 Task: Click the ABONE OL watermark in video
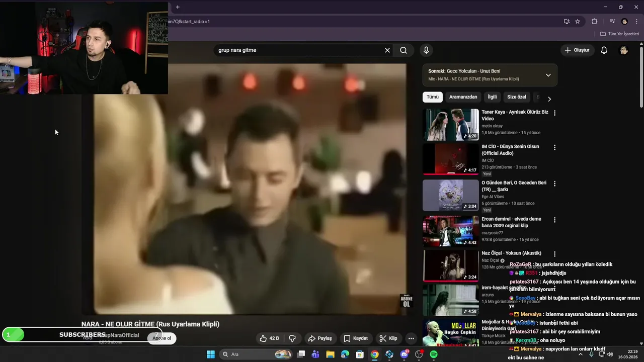(406, 301)
